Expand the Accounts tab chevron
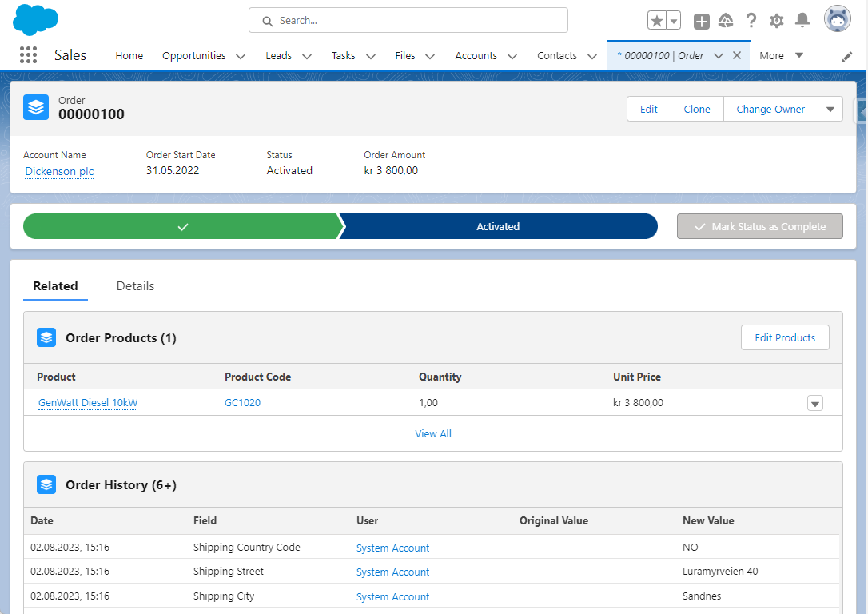The width and height of the screenshot is (868, 614). [512, 57]
